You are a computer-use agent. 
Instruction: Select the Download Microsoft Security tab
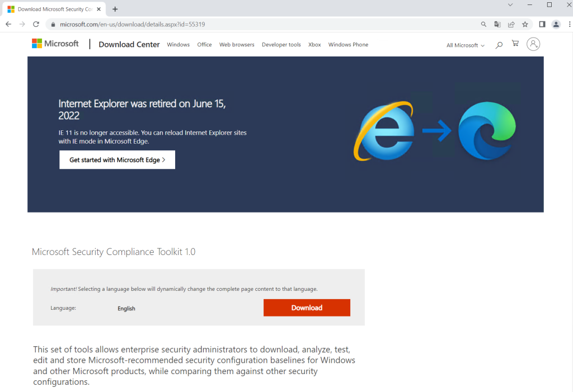click(x=54, y=9)
